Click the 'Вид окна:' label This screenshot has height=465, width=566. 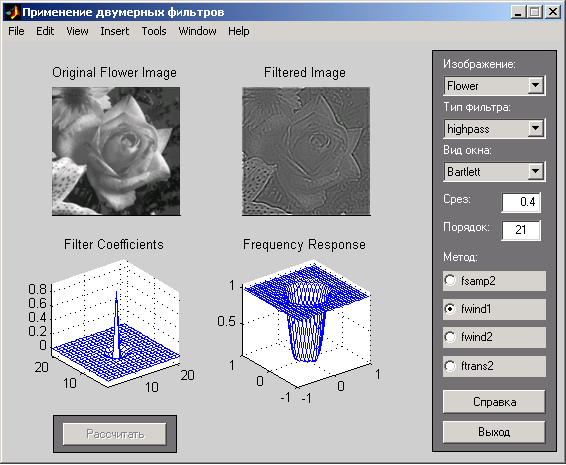[x=467, y=150]
